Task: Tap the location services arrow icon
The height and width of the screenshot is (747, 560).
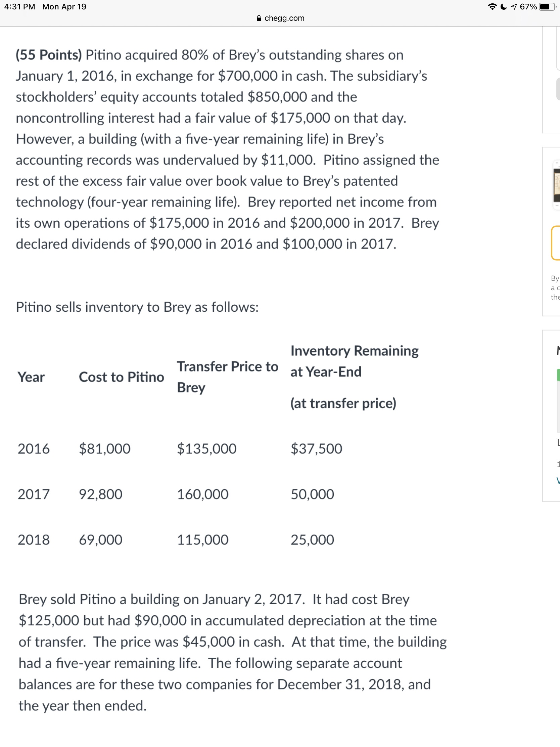Action: (513, 7)
